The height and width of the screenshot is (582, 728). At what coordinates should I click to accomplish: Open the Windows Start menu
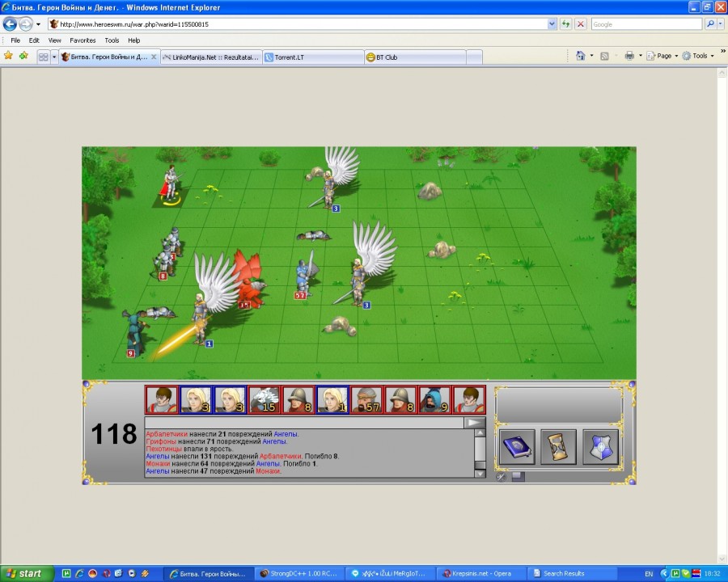[x=27, y=574]
